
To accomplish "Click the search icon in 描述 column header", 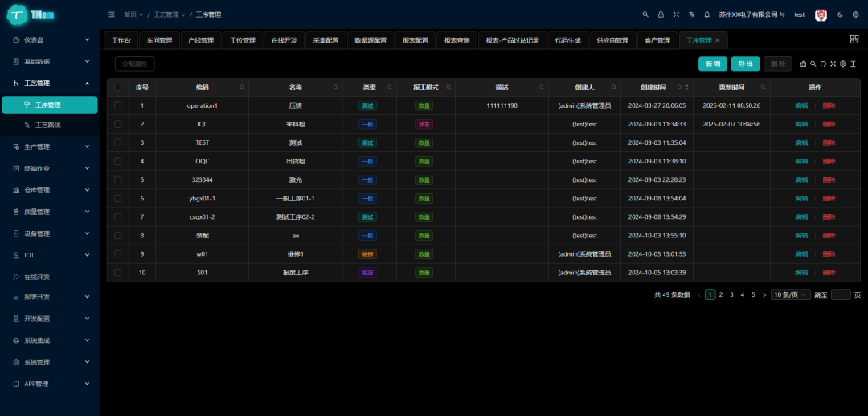I will coord(542,88).
